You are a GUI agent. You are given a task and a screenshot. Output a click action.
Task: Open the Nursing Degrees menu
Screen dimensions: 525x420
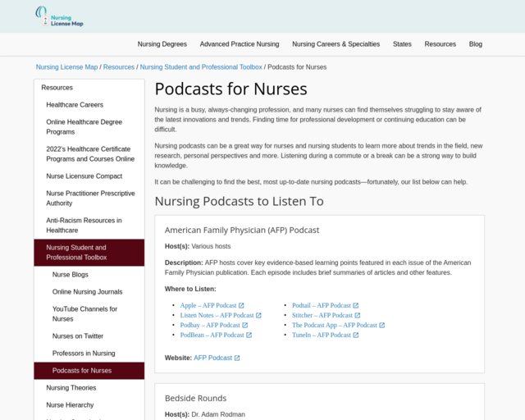click(x=162, y=44)
